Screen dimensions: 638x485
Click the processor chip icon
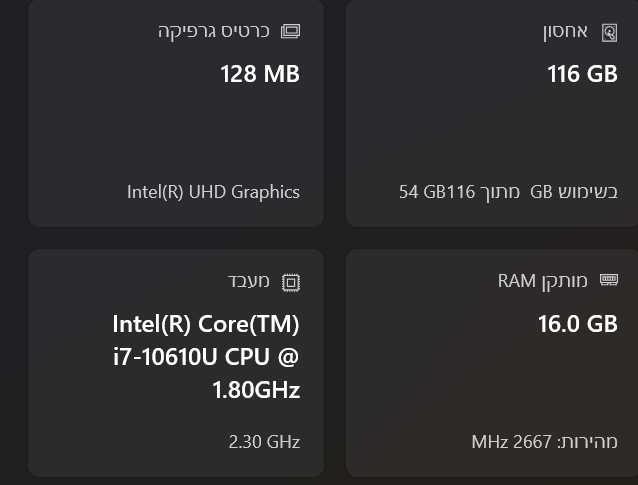click(x=290, y=282)
